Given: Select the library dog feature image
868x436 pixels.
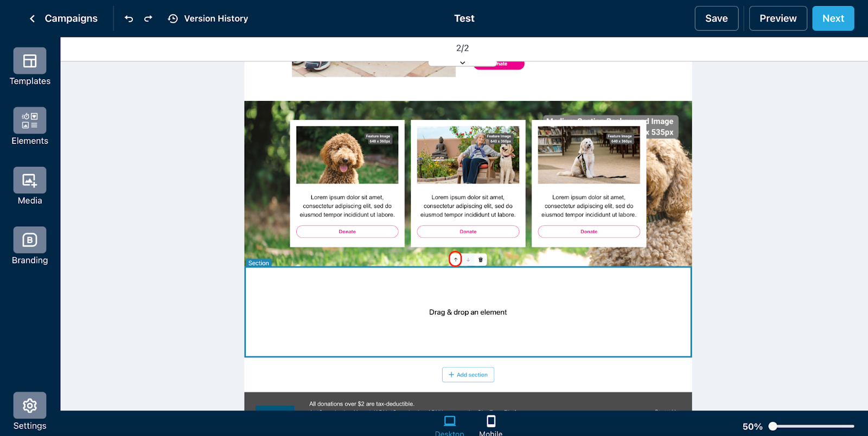Looking at the screenshot, I should click(589, 155).
